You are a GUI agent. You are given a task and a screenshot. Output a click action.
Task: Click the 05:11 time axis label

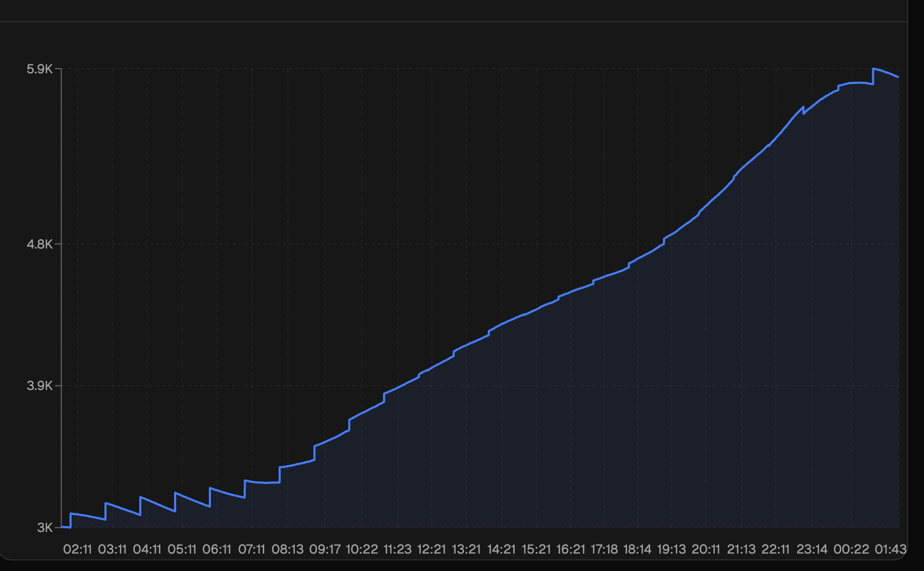coord(182,549)
